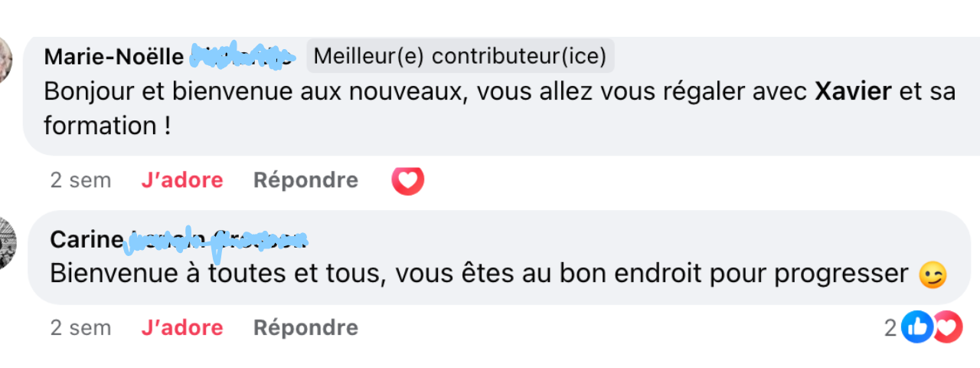
Task: Click the heart reaction on Carine's comment
Action: [x=949, y=328]
